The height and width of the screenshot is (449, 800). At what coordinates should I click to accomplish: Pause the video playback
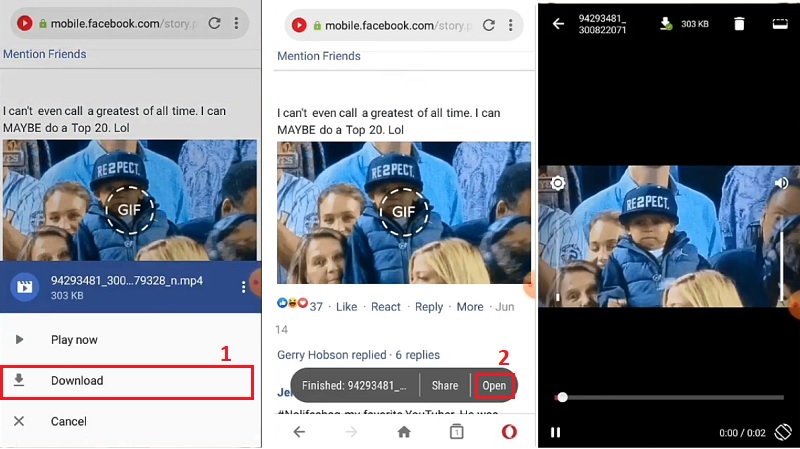[x=556, y=433]
